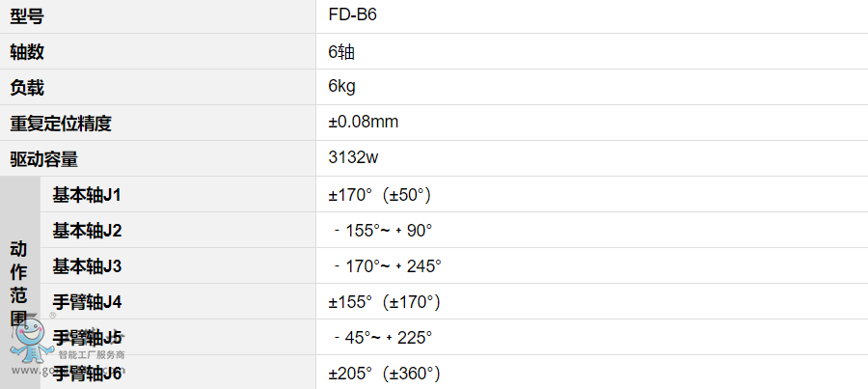Select the 驱动容量 row label
The width and height of the screenshot is (868, 389).
[43, 158]
